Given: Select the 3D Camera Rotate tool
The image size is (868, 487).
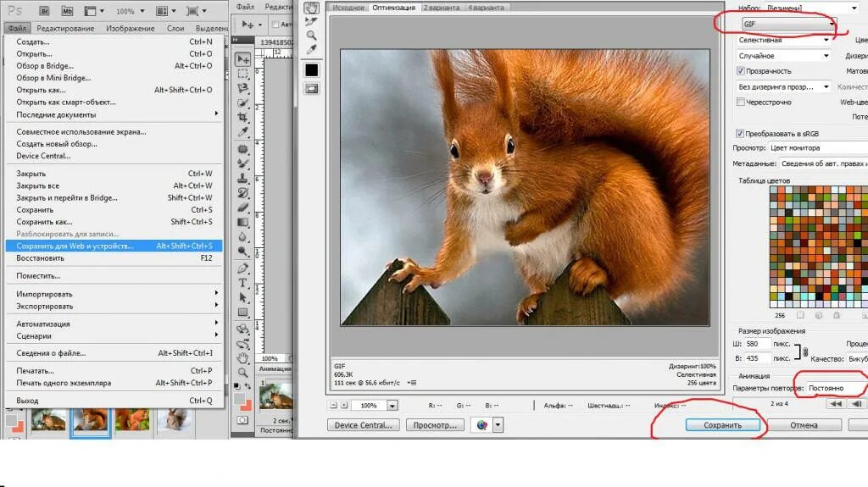Looking at the screenshot, I should pos(242,344).
